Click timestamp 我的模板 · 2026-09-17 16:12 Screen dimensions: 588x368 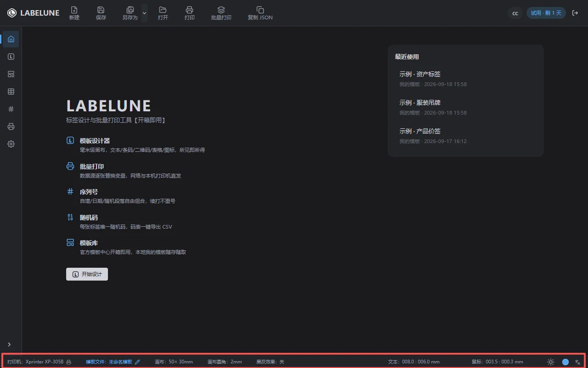click(x=433, y=141)
